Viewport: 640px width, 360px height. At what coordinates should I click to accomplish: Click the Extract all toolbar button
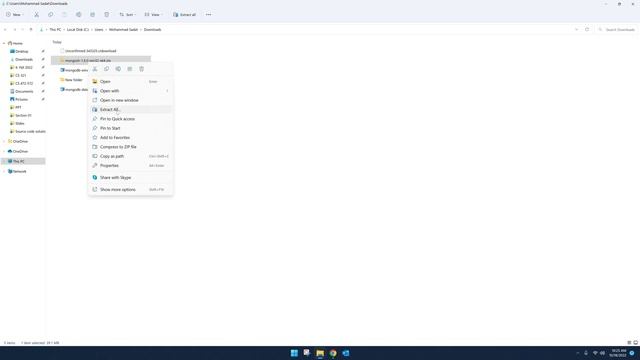184,15
